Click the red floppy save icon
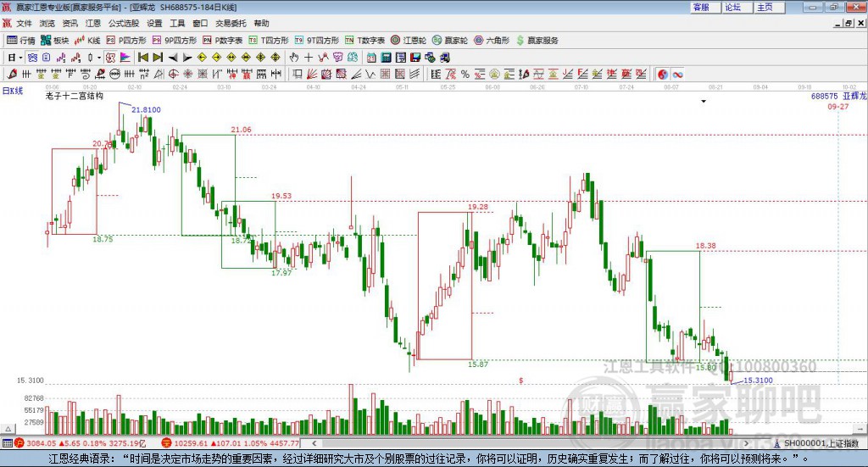This screenshot has height=467, width=868. [415, 58]
